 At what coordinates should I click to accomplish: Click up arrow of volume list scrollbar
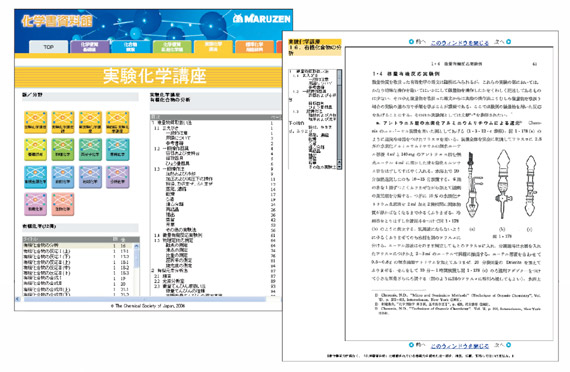[x=137, y=246]
